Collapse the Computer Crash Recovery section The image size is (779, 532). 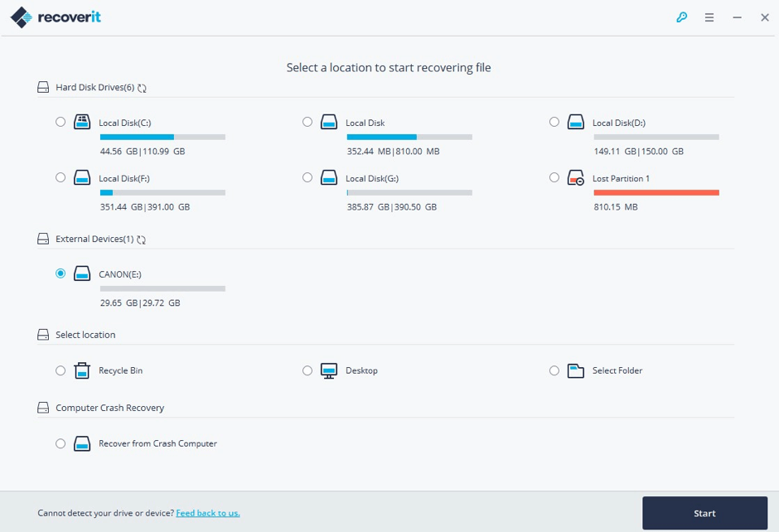[x=43, y=408]
